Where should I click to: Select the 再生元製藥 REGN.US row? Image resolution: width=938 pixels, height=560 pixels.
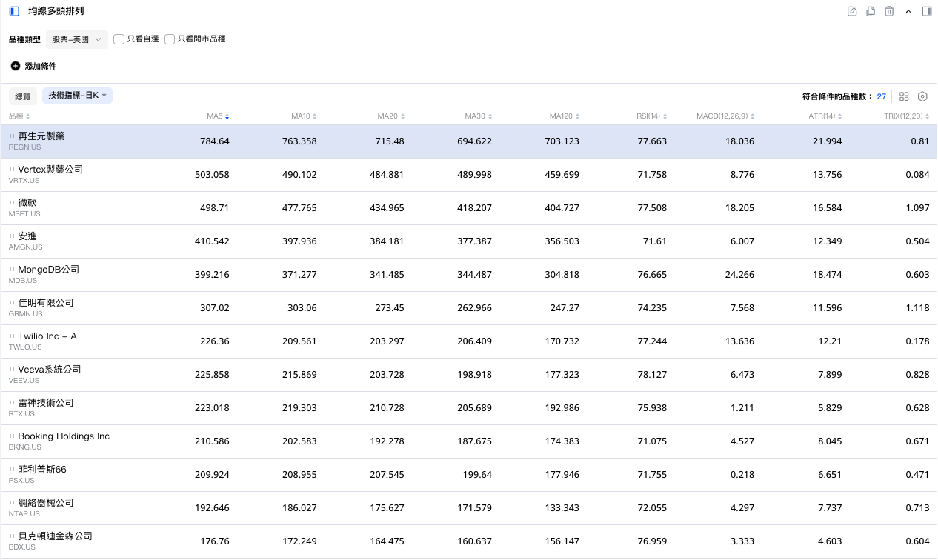click(x=469, y=141)
